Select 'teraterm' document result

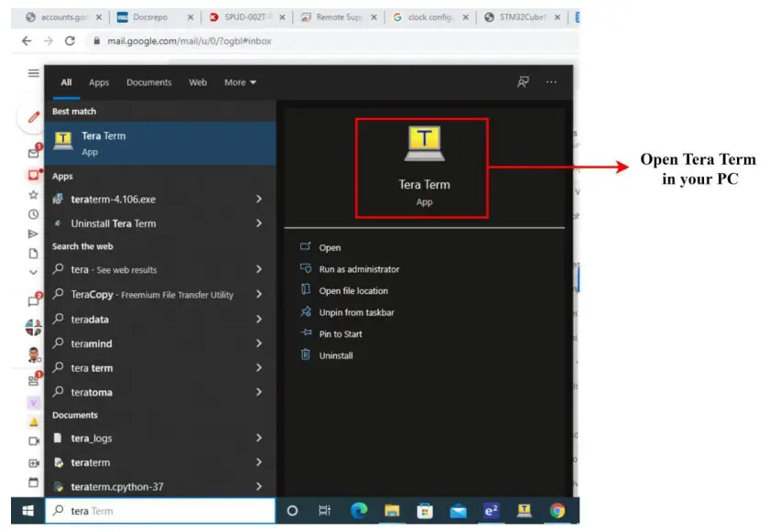point(91,462)
